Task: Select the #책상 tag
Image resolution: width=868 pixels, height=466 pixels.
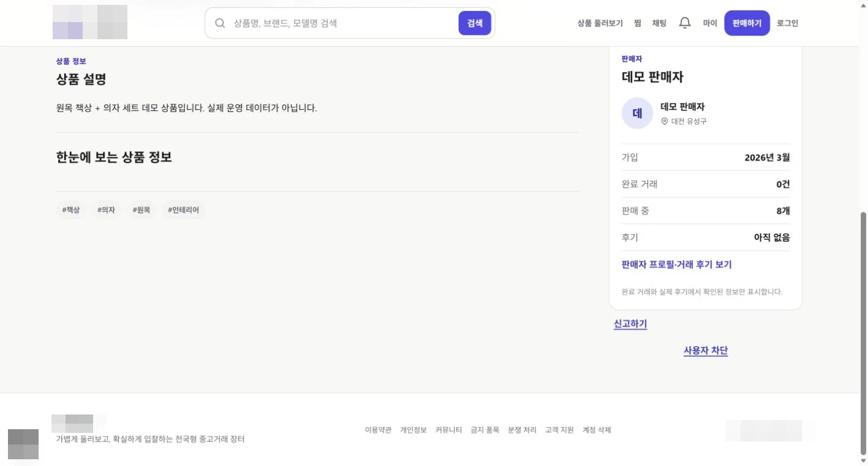Action: tap(71, 210)
